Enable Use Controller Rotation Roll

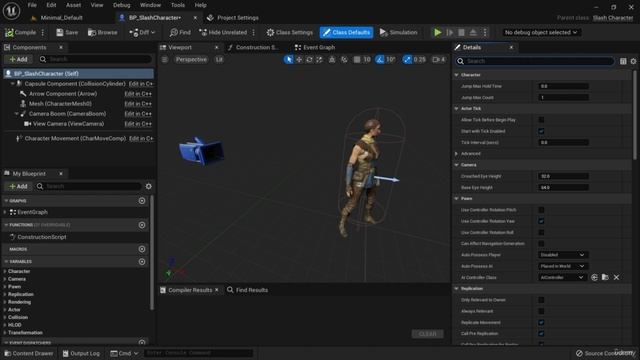(x=541, y=232)
